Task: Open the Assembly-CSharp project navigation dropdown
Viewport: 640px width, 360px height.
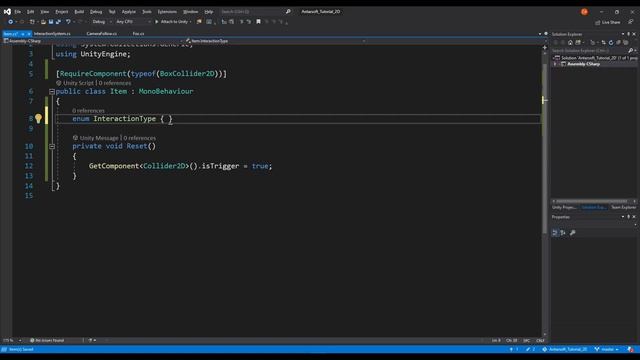Action: point(93,41)
